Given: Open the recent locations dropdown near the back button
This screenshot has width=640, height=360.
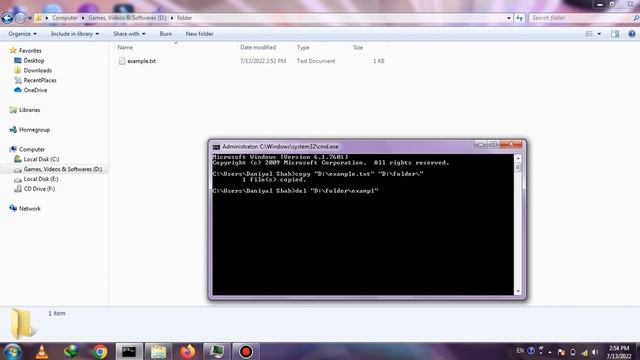Looking at the screenshot, I should [29, 18].
